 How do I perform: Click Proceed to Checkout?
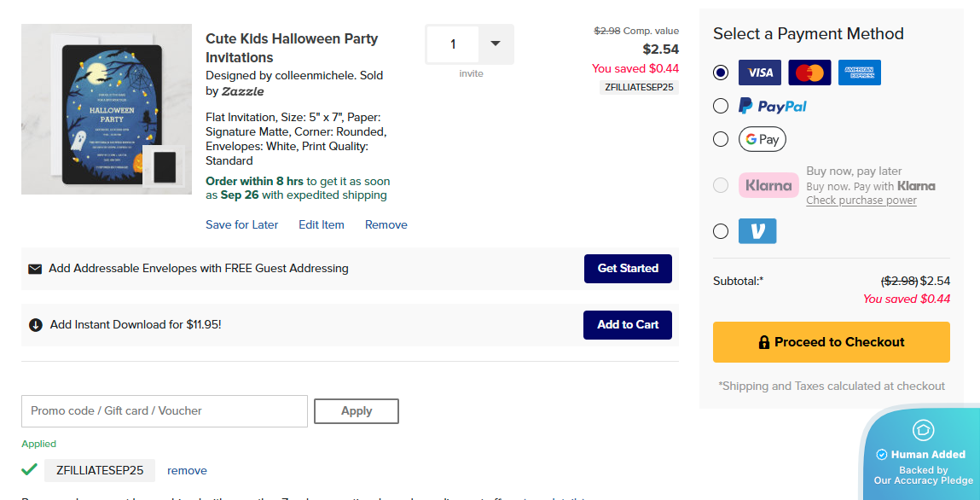click(x=831, y=341)
